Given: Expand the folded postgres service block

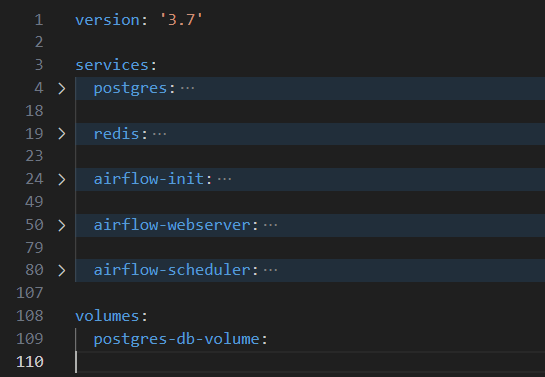Looking at the screenshot, I should 62,89.
